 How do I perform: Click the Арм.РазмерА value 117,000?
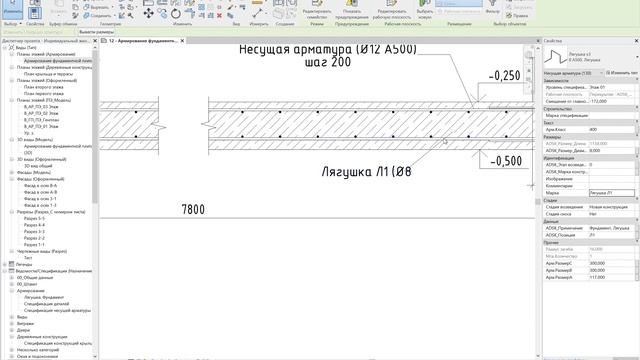coord(612,277)
